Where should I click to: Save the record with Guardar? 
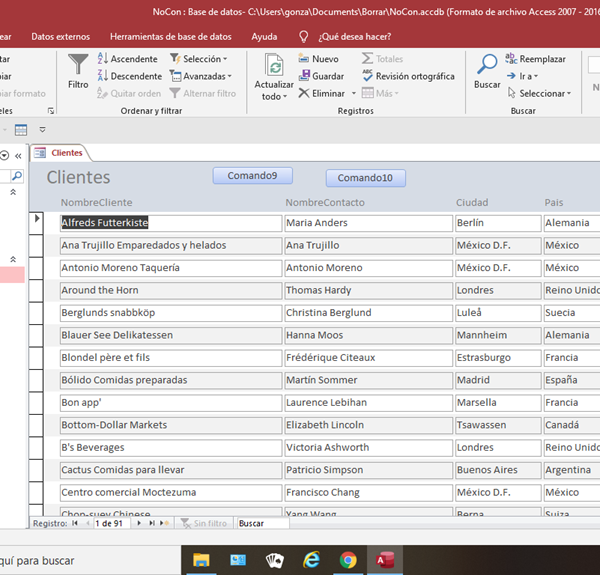pyautogui.click(x=319, y=76)
